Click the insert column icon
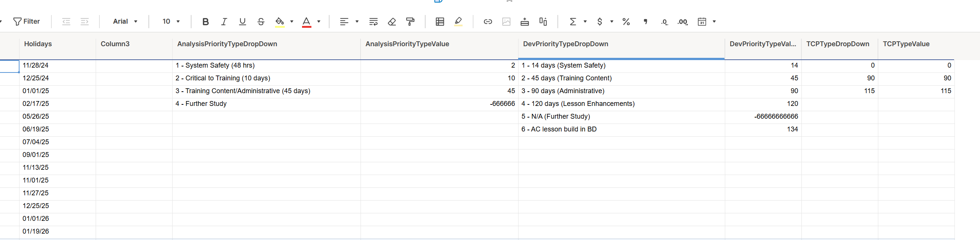 [x=543, y=22]
